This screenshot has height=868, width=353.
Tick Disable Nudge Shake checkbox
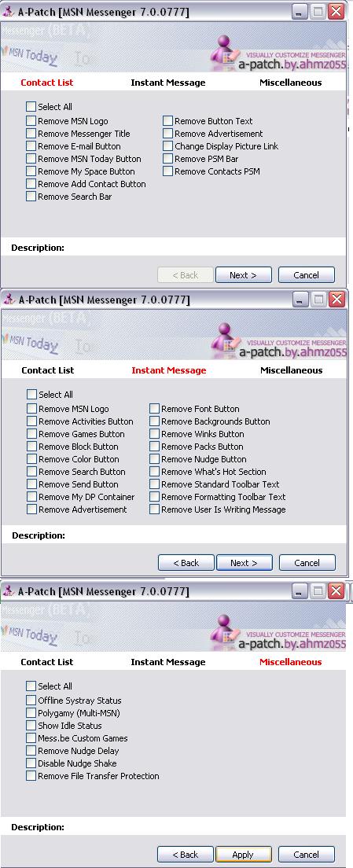(x=31, y=763)
